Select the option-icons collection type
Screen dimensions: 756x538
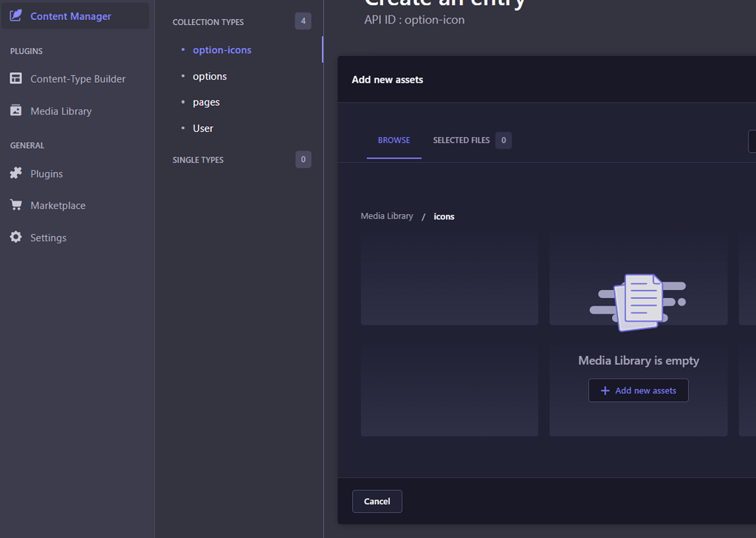click(221, 49)
